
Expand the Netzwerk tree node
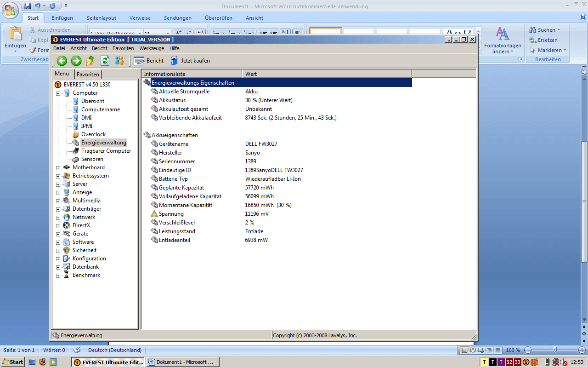tap(58, 218)
